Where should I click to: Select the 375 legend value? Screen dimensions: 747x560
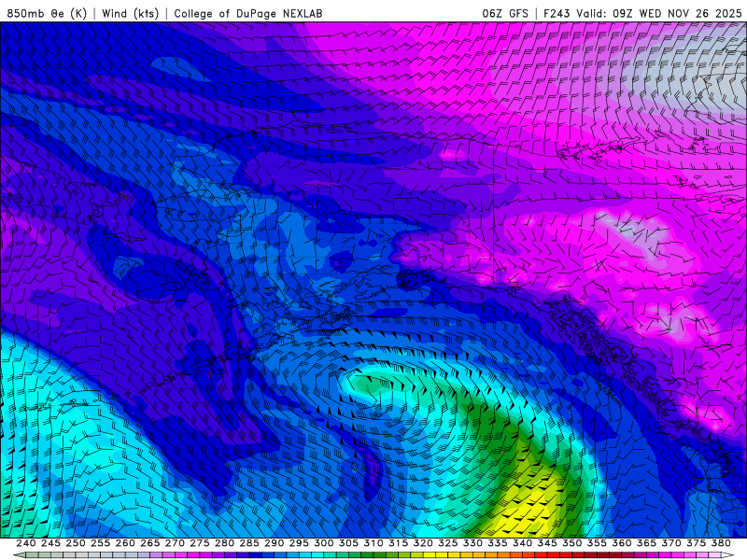[696, 543]
